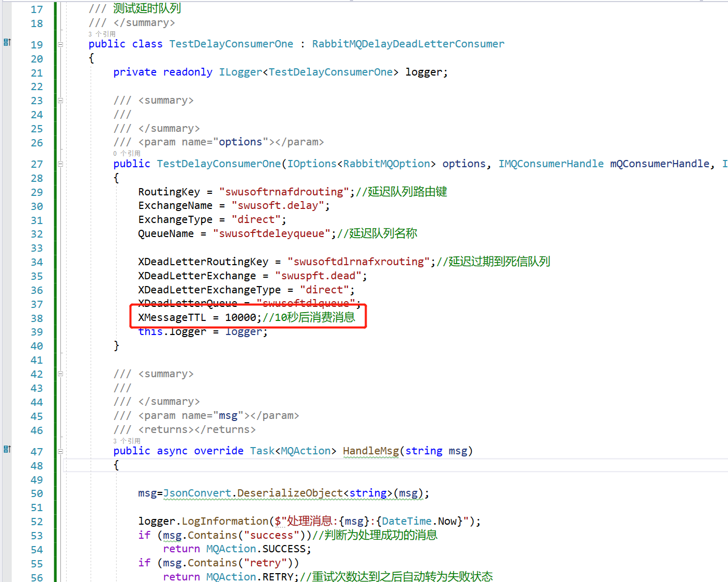The image size is (728, 582).
Task: Collapse the summary comment block at line 23
Action: (60, 101)
